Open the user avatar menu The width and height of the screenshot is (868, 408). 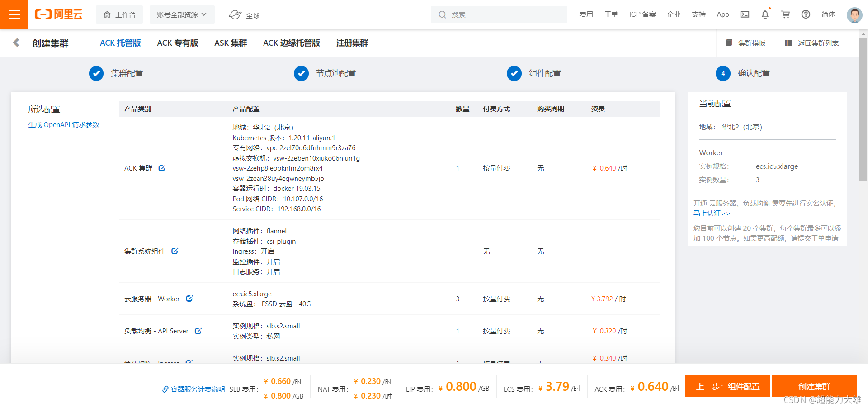[x=854, y=15]
